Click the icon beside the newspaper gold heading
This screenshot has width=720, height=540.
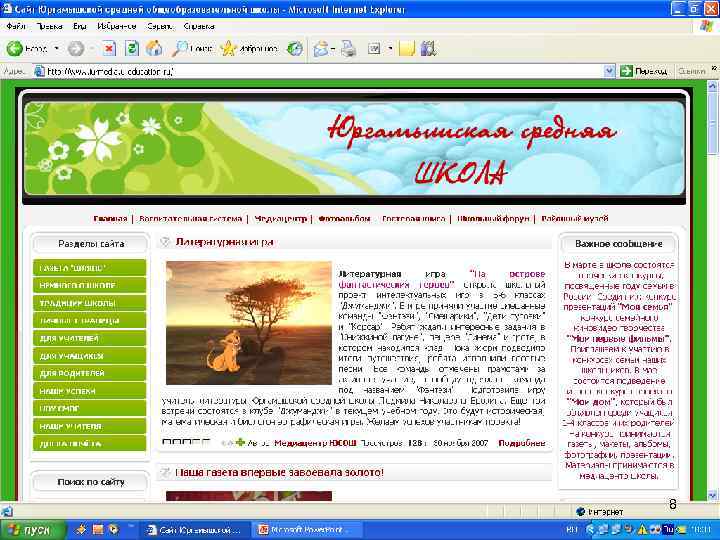click(165, 472)
